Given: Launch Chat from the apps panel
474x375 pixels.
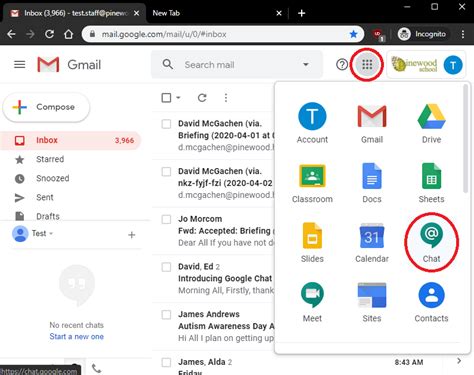Looking at the screenshot, I should pos(431,242).
